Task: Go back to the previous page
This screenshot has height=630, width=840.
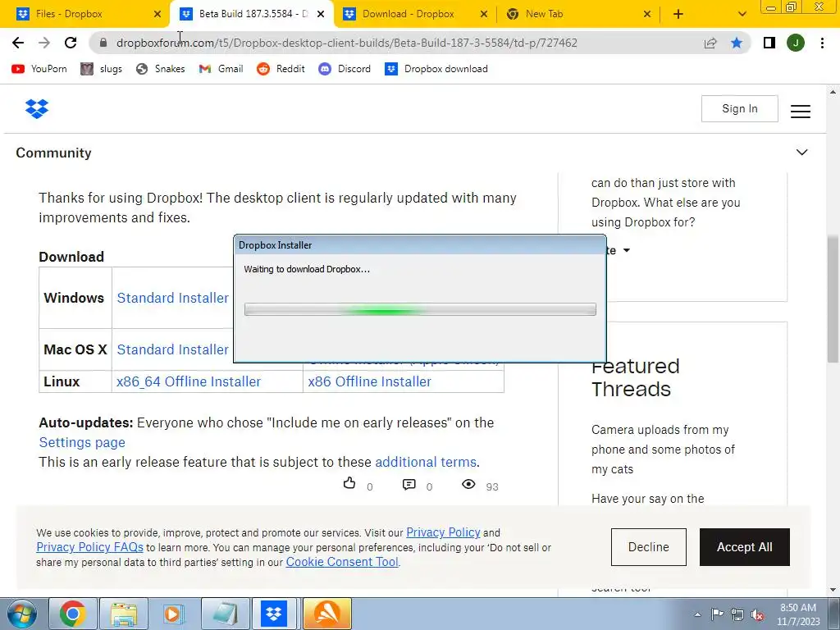Action: (x=18, y=43)
